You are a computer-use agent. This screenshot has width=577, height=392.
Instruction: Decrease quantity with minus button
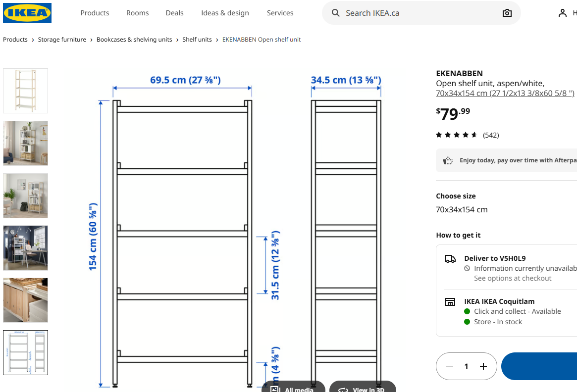pyautogui.click(x=450, y=366)
